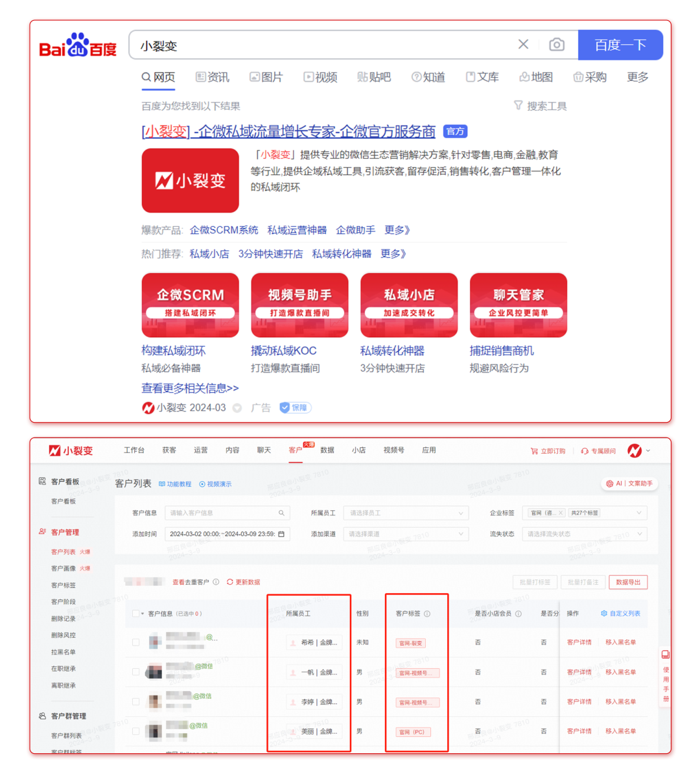Click the 数据导出 button
This screenshot has width=700, height=772.
click(627, 582)
